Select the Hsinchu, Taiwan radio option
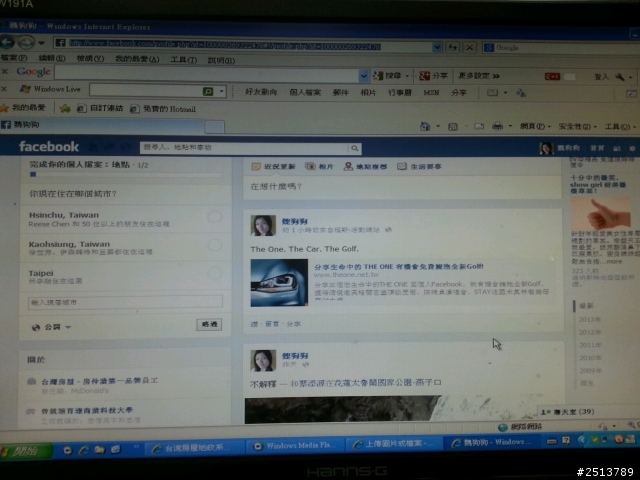Viewport: 640px width, 480px height. pos(214,216)
